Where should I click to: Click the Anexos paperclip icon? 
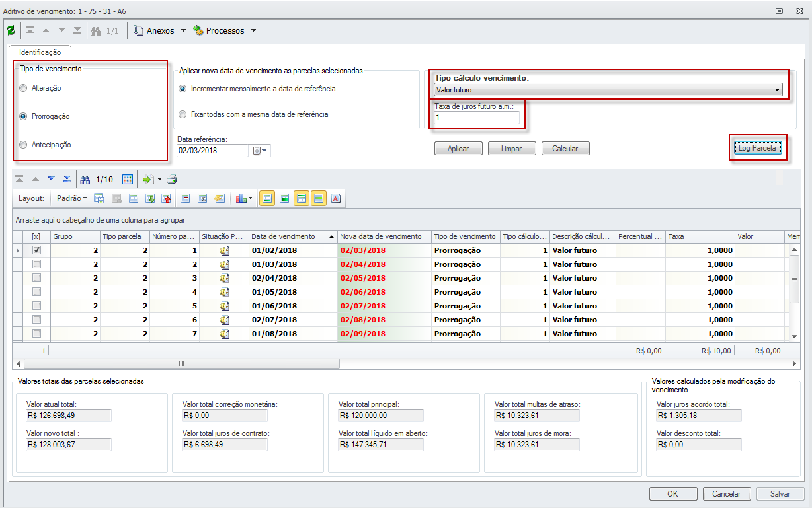point(138,30)
